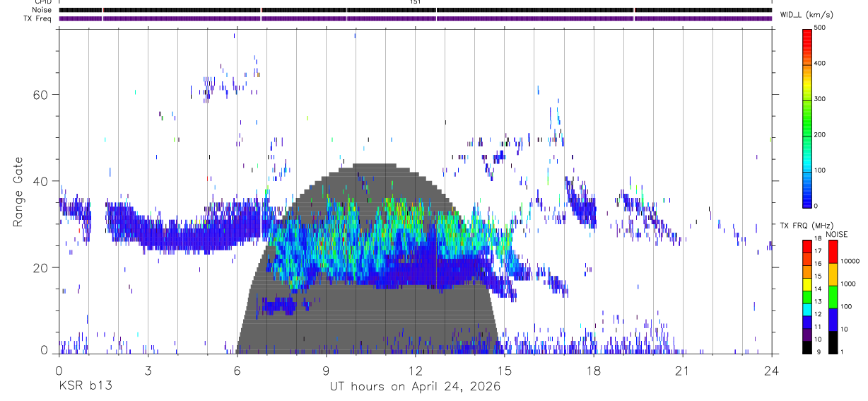Click the NOISE color bar legend
The height and width of the screenshot is (401, 868).
click(833, 296)
